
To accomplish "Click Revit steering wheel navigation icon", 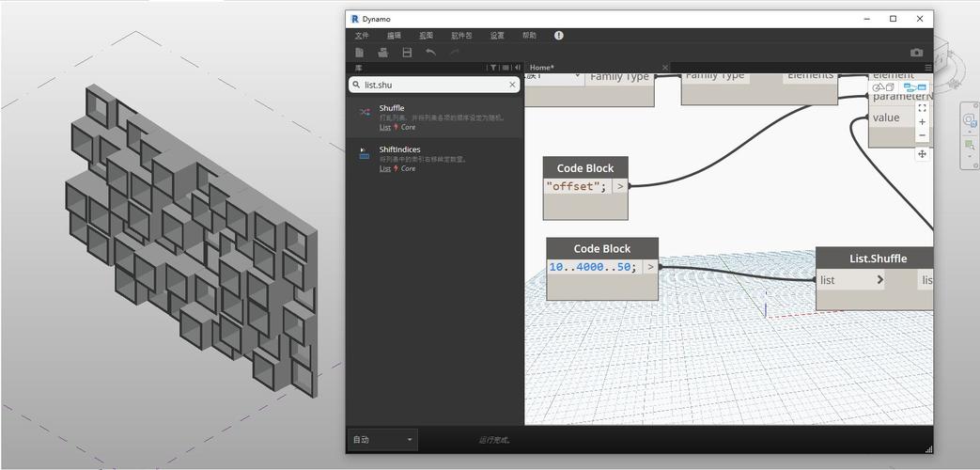I will pos(970,119).
